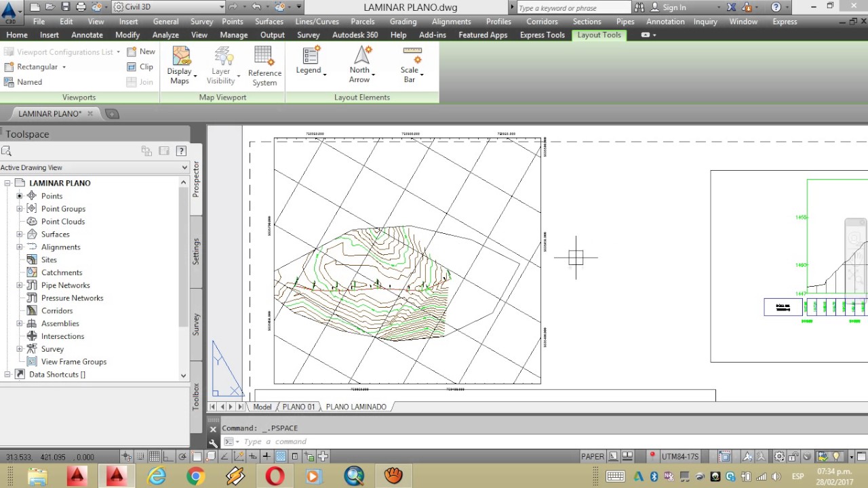Open the Annotate ribbon tab
The height and width of the screenshot is (488, 868).
click(x=87, y=35)
